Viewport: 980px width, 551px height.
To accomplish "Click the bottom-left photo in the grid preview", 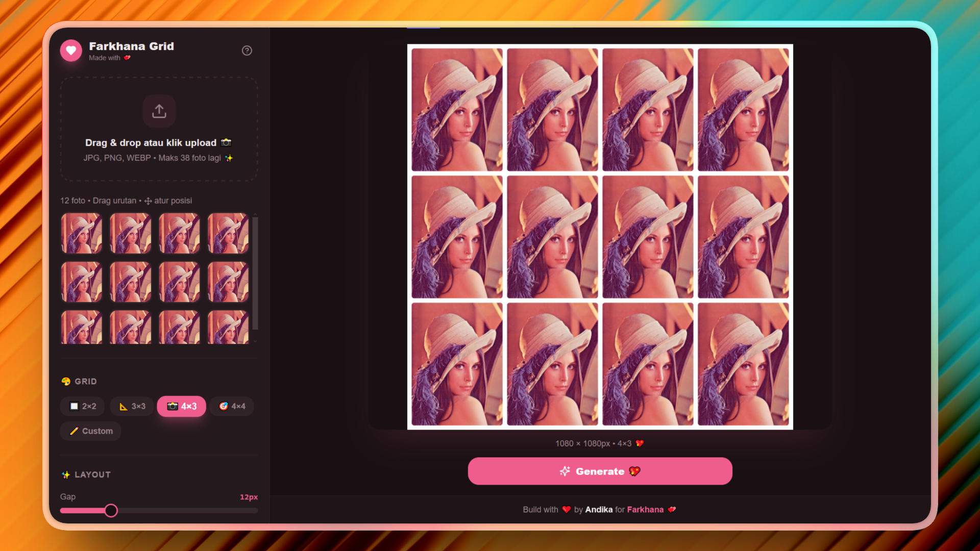I will 457,364.
